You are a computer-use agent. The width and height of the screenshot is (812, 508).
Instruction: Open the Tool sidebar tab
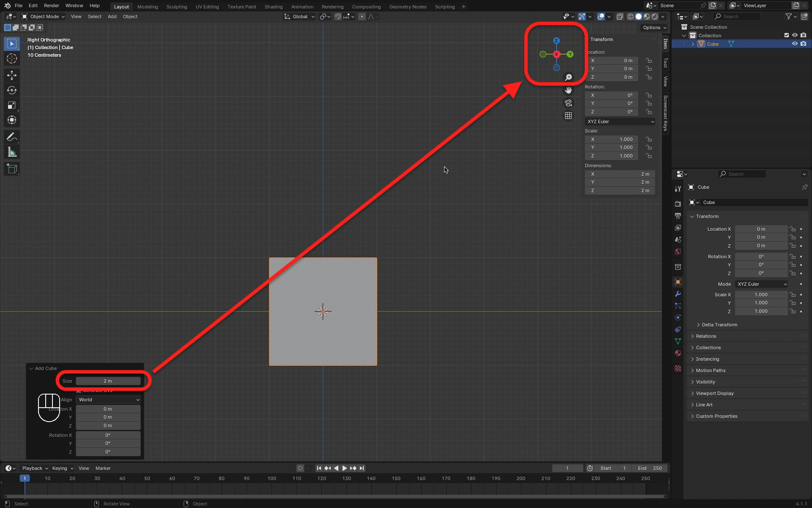[x=665, y=63]
